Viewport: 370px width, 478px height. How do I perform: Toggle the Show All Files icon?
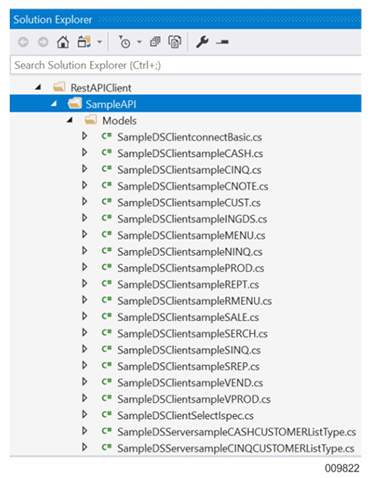pos(175,42)
